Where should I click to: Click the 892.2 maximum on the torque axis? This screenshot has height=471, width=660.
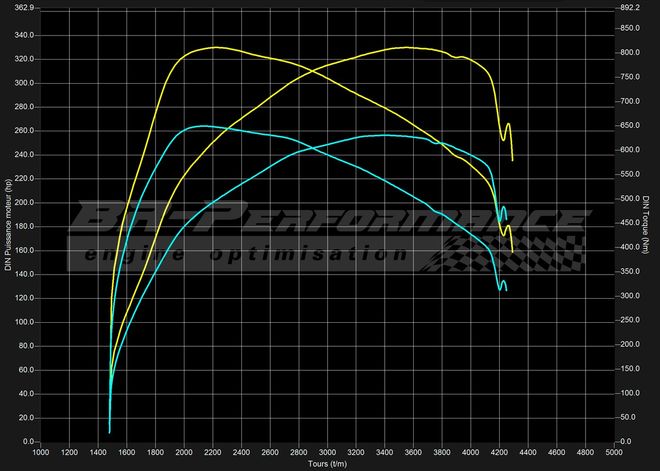[630, 7]
